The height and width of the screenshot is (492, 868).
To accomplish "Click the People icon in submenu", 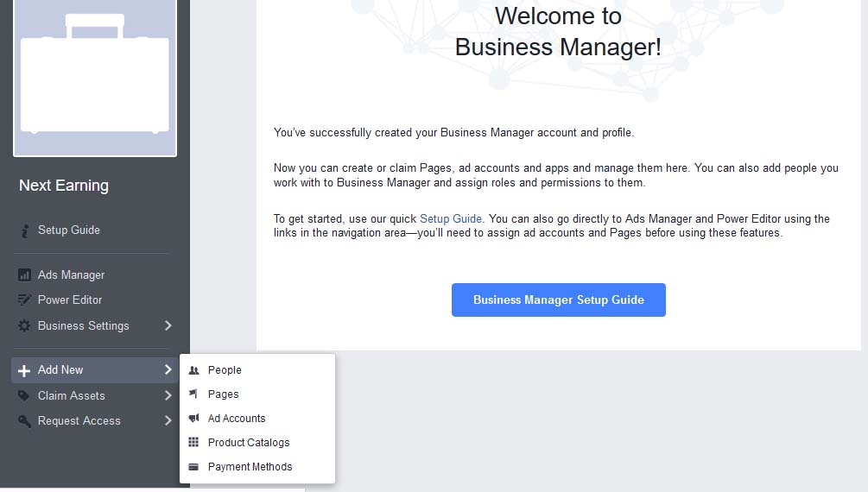I will (x=193, y=370).
